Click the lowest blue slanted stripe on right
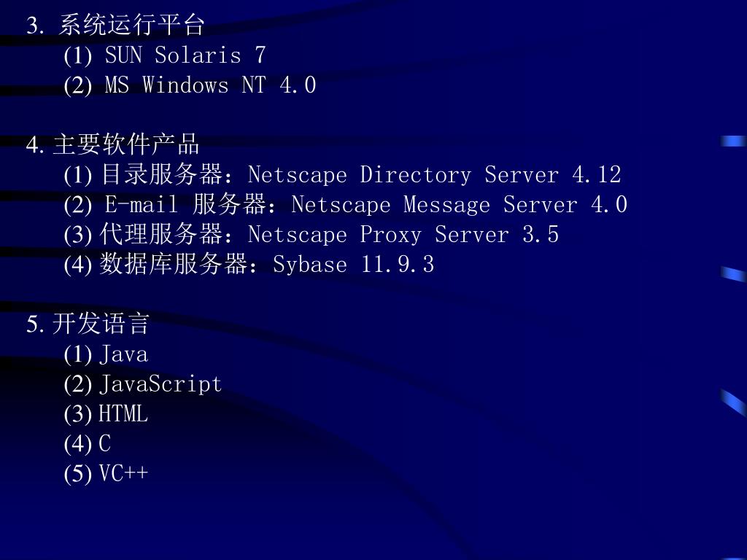Image resolution: width=747 pixels, height=560 pixels. tap(734, 402)
